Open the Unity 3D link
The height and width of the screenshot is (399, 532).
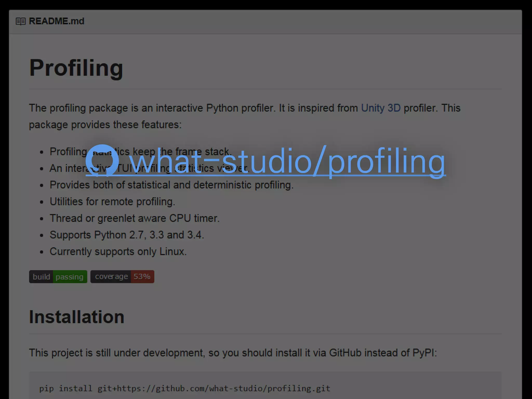click(381, 108)
